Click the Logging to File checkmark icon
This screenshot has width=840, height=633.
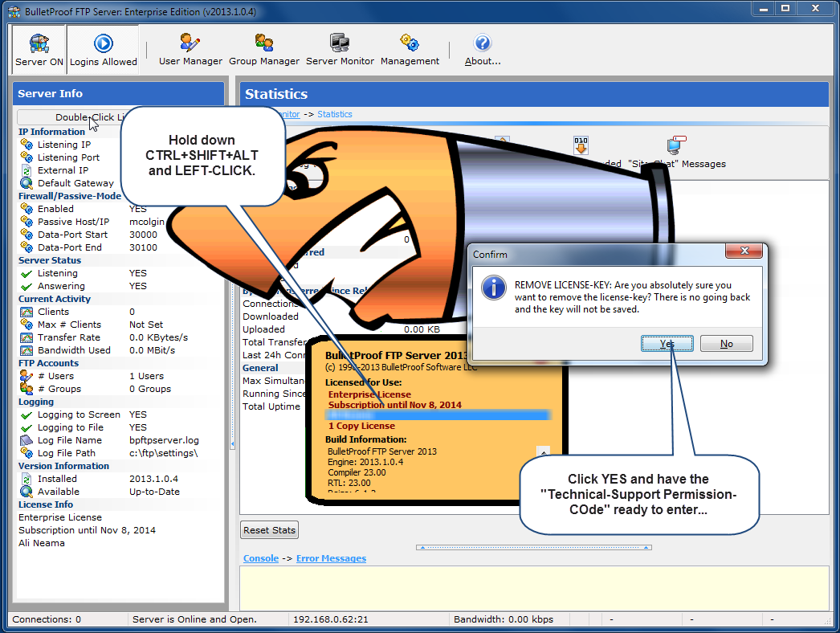click(x=27, y=427)
